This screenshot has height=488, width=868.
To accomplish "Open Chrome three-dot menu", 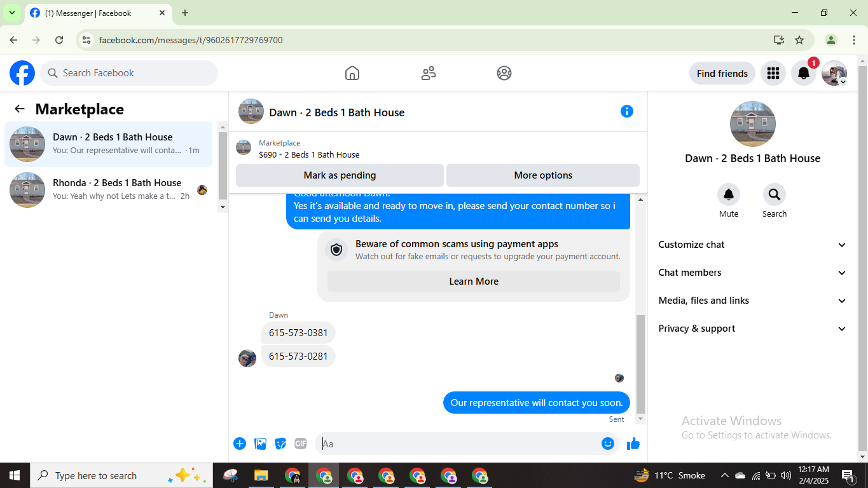I will point(854,40).
